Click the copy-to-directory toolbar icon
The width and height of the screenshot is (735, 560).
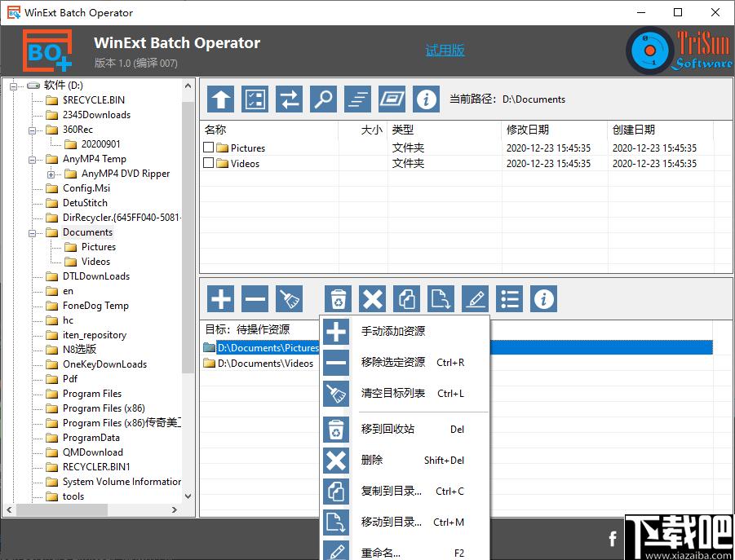tap(407, 298)
